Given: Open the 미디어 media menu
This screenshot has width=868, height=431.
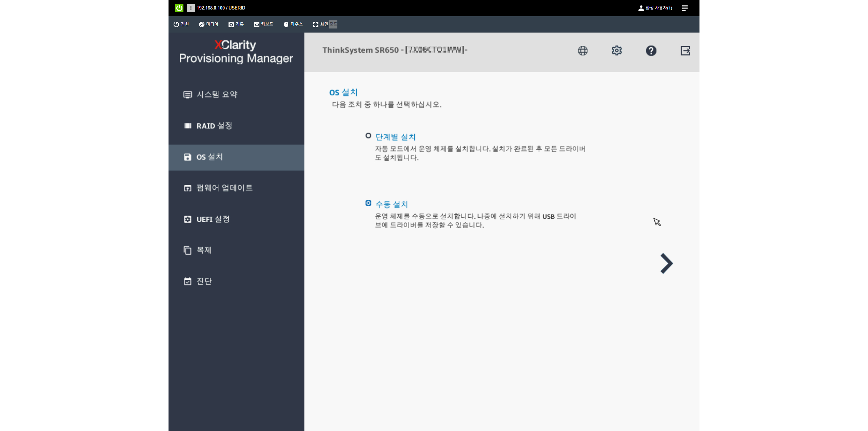Looking at the screenshot, I should (209, 24).
